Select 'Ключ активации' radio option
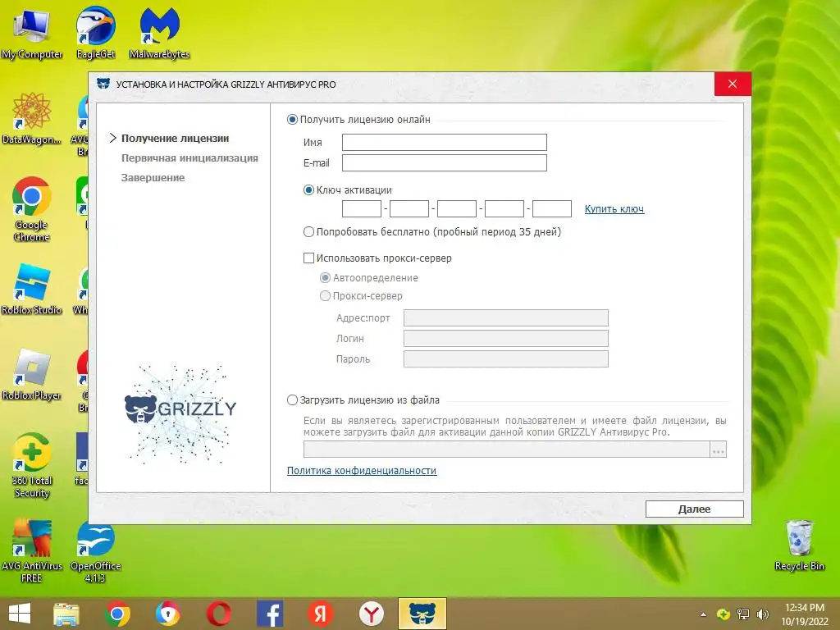Screen dimensions: 840x630 click(x=308, y=190)
